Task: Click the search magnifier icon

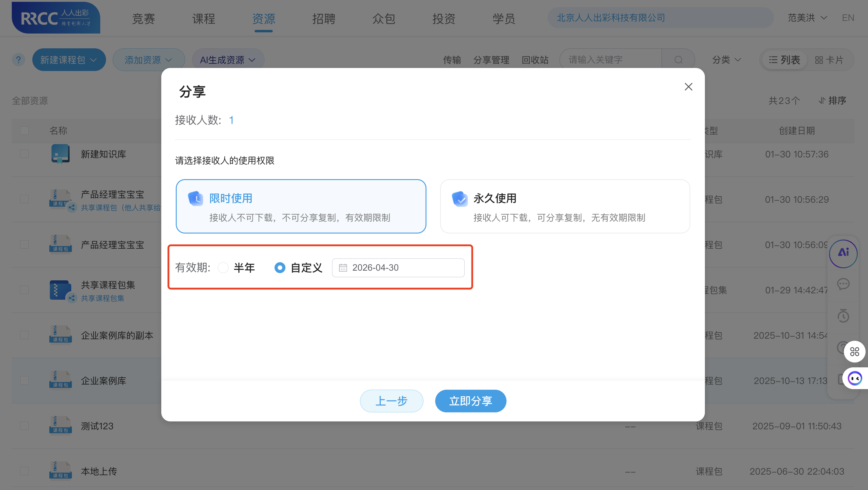Action: point(678,60)
